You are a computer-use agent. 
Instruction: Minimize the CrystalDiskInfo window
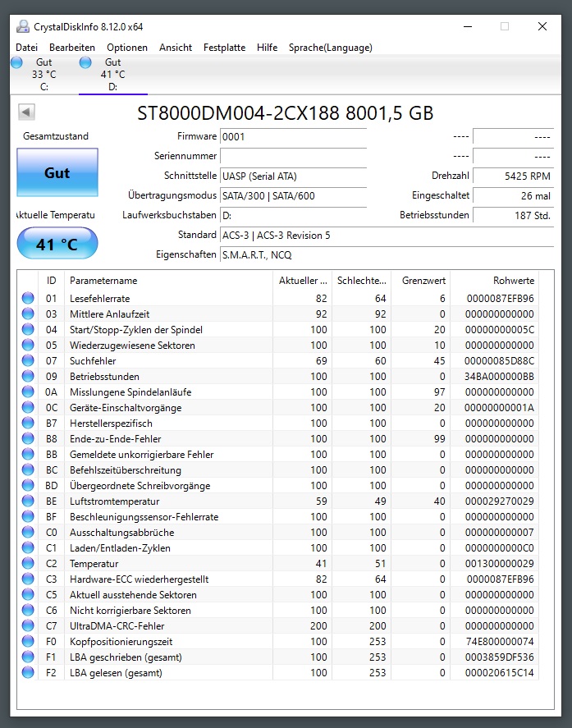click(468, 26)
